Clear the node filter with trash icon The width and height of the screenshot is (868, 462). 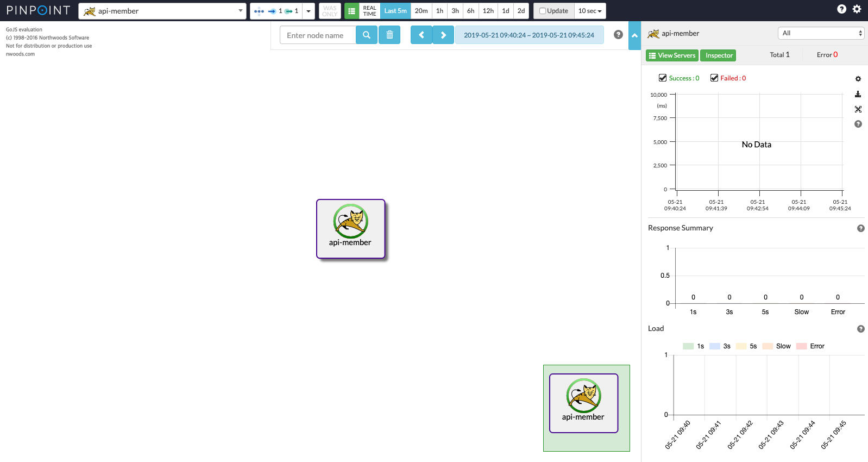coord(389,35)
